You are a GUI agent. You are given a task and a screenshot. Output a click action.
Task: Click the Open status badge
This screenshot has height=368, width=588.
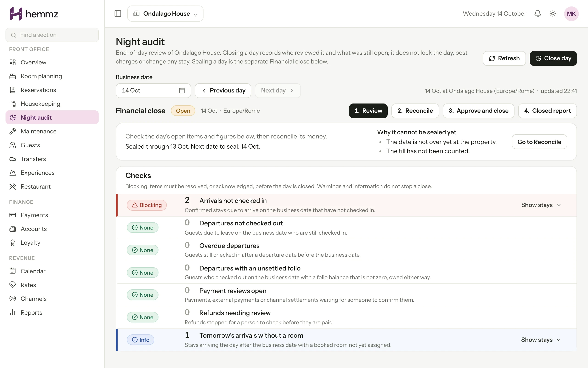tap(183, 111)
